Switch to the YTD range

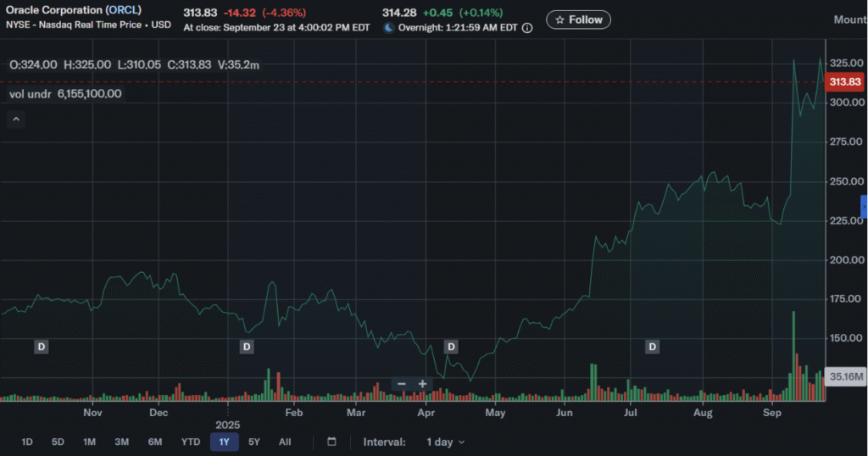coord(191,442)
